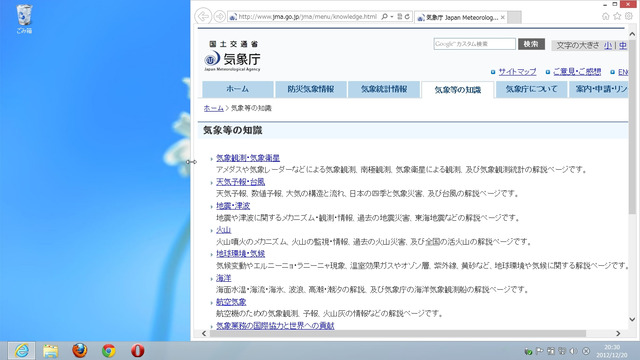Set text size to 中
The image size is (640, 360).
622,45
